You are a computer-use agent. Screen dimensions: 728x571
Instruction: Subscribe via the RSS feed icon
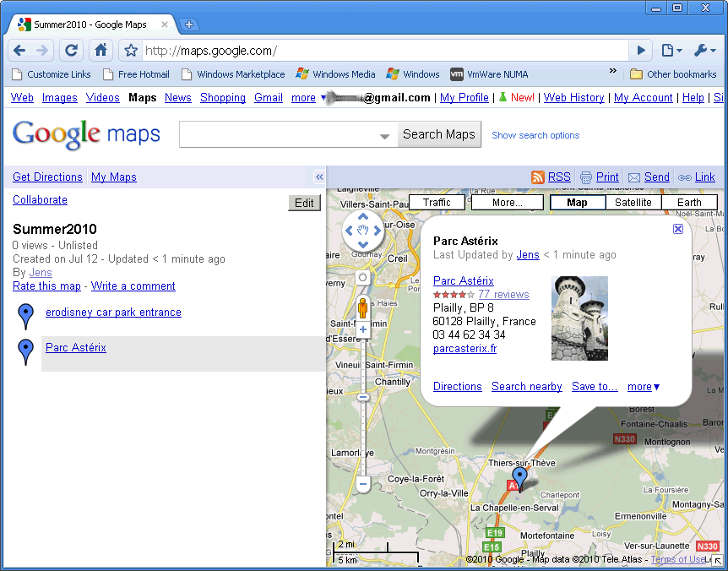[538, 177]
